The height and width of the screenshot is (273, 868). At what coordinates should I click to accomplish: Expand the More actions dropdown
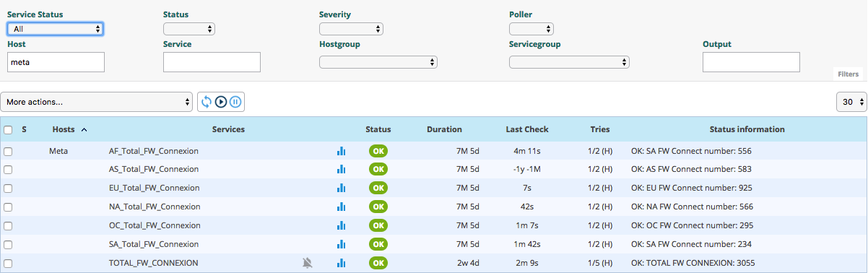tap(97, 102)
